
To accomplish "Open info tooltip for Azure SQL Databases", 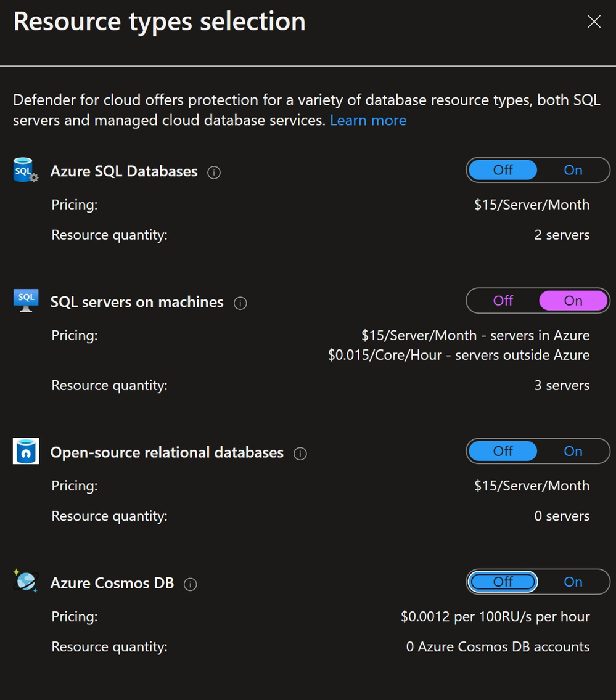I will tap(214, 173).
